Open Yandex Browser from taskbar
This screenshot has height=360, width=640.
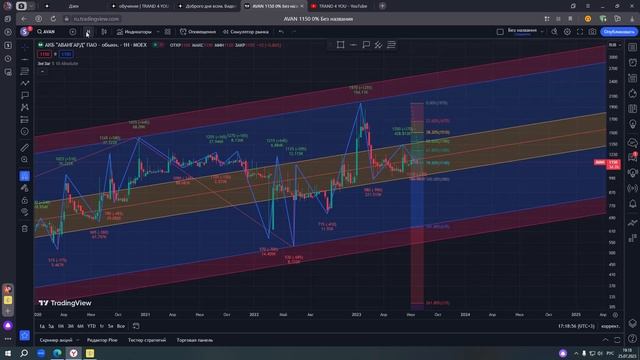point(73,353)
